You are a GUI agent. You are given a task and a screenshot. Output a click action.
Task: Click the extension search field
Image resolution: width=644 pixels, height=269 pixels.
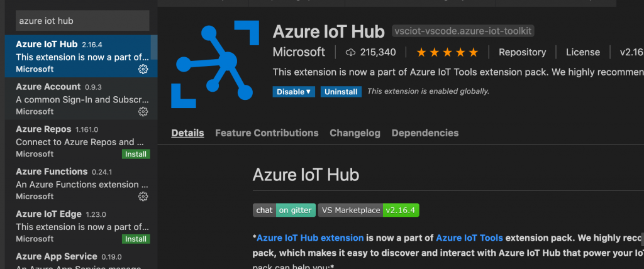[x=82, y=21]
